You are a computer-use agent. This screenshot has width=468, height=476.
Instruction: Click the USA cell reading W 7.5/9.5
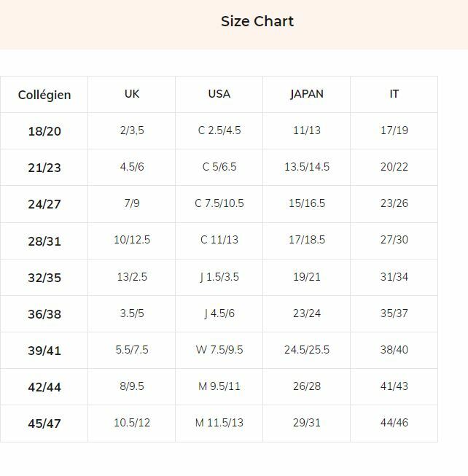(219, 350)
